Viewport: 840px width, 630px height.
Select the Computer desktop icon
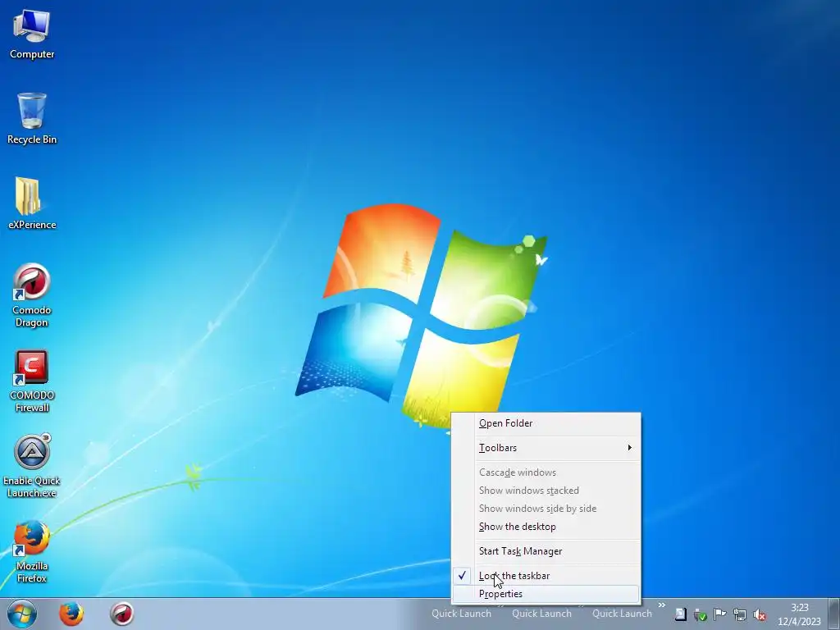point(32,33)
